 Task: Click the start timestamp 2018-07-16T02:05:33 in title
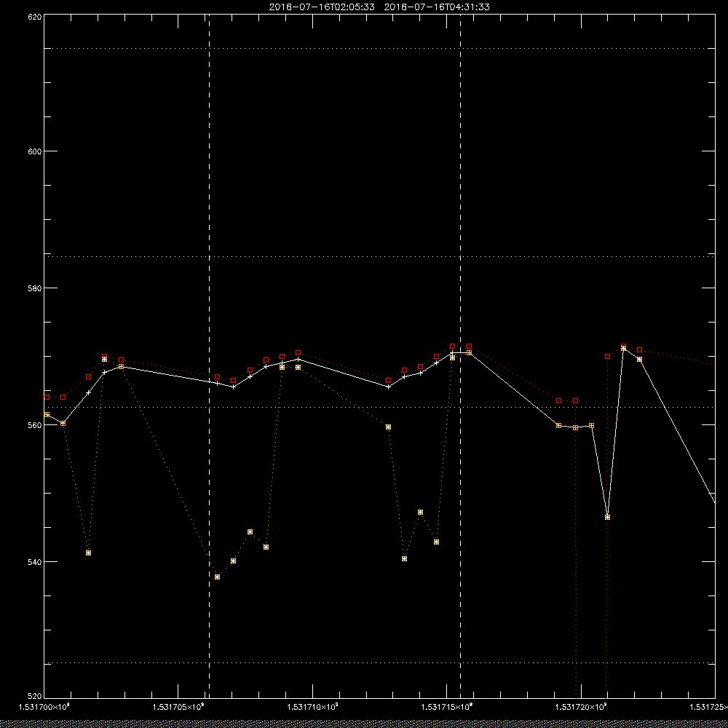click(x=322, y=7)
